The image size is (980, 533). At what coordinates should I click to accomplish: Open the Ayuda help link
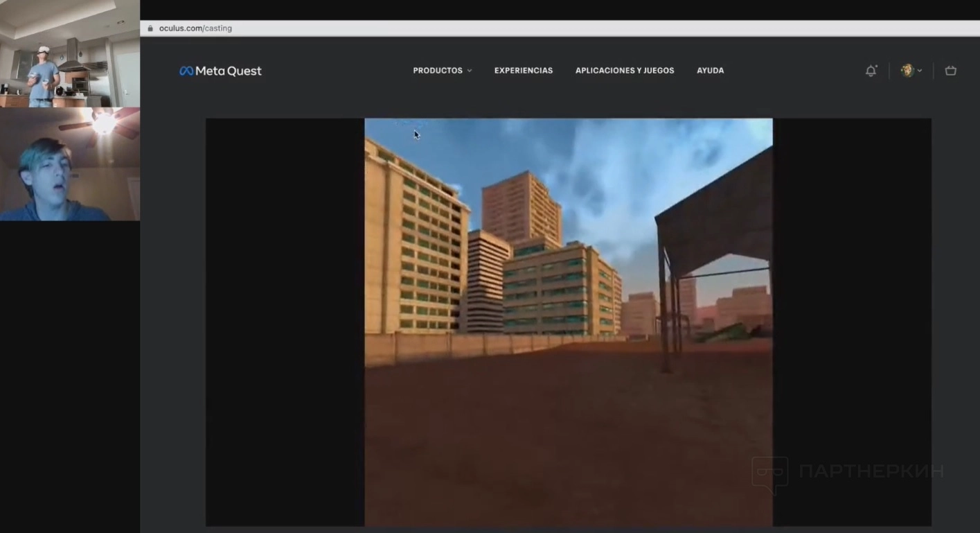pos(710,71)
